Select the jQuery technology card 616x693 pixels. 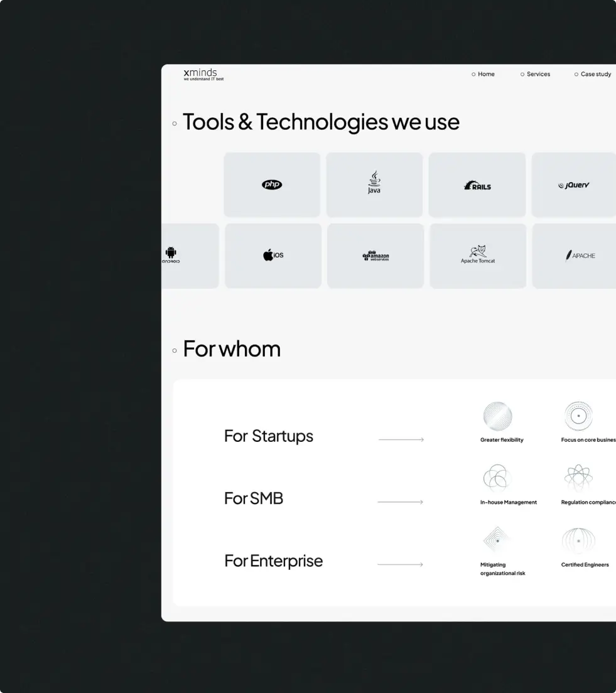(573, 185)
